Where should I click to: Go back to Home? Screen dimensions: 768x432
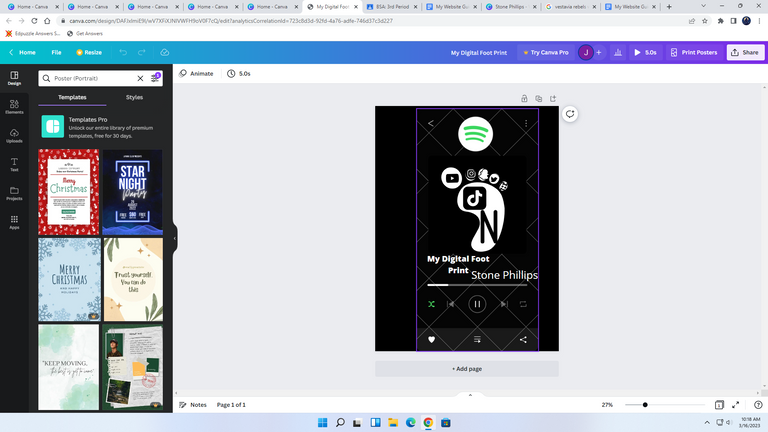22,52
